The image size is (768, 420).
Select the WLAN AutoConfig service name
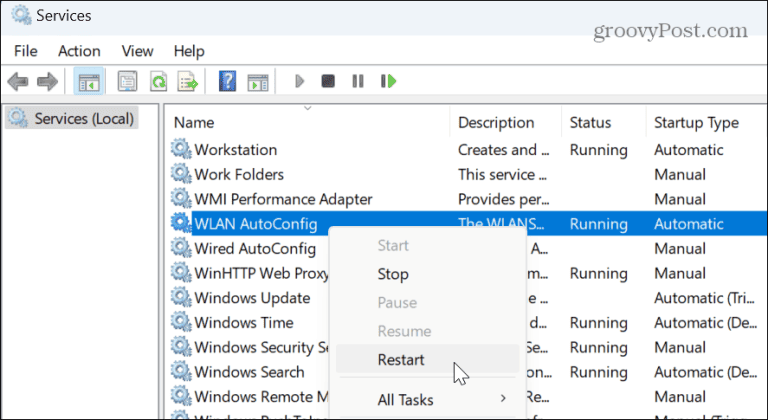click(x=256, y=224)
